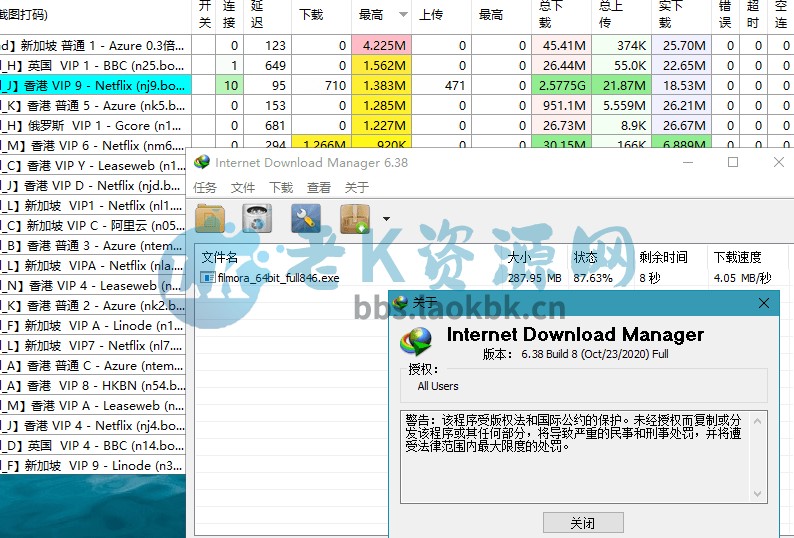Click the 4.05 MB/秒 download speed value
This screenshot has height=538, width=794.
click(742, 278)
